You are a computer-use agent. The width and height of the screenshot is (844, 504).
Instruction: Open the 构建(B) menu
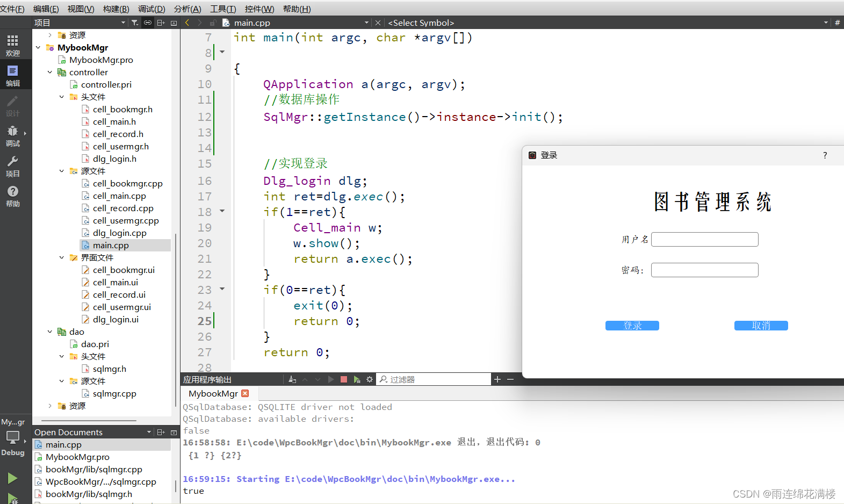116,9
